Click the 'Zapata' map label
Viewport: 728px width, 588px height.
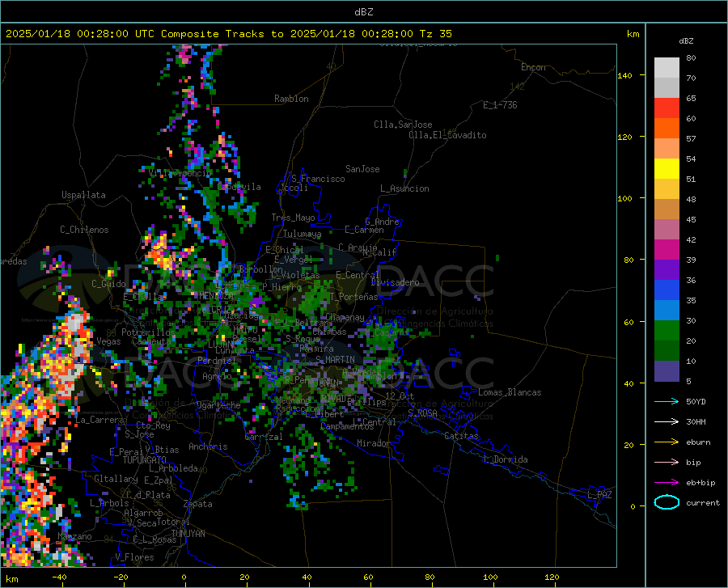pos(198,504)
